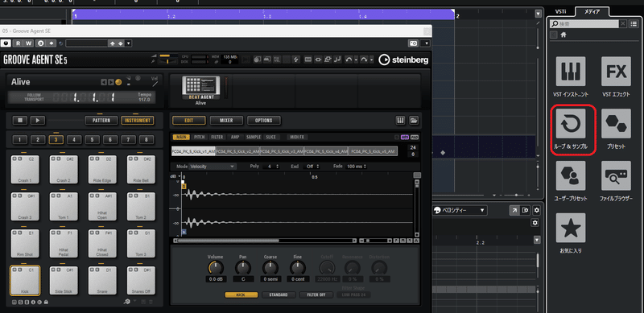Toggle the plugin activate power button

pos(6,43)
